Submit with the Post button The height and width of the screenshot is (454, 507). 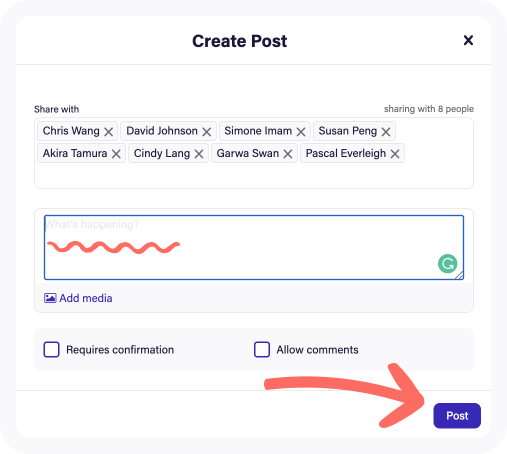click(x=457, y=416)
